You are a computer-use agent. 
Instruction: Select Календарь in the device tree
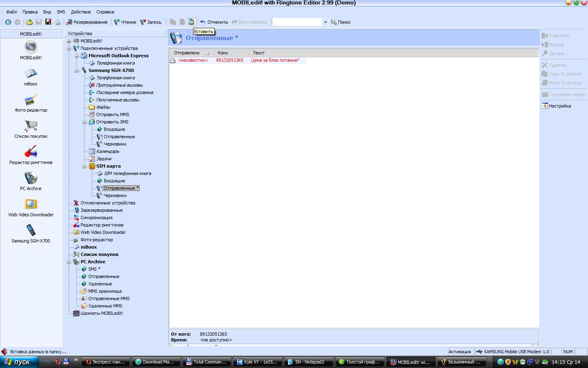(107, 151)
